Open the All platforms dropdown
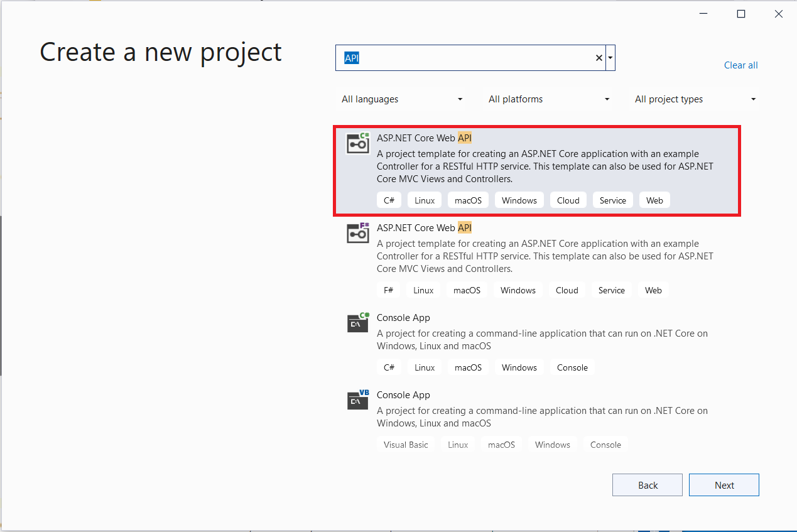 coord(548,99)
